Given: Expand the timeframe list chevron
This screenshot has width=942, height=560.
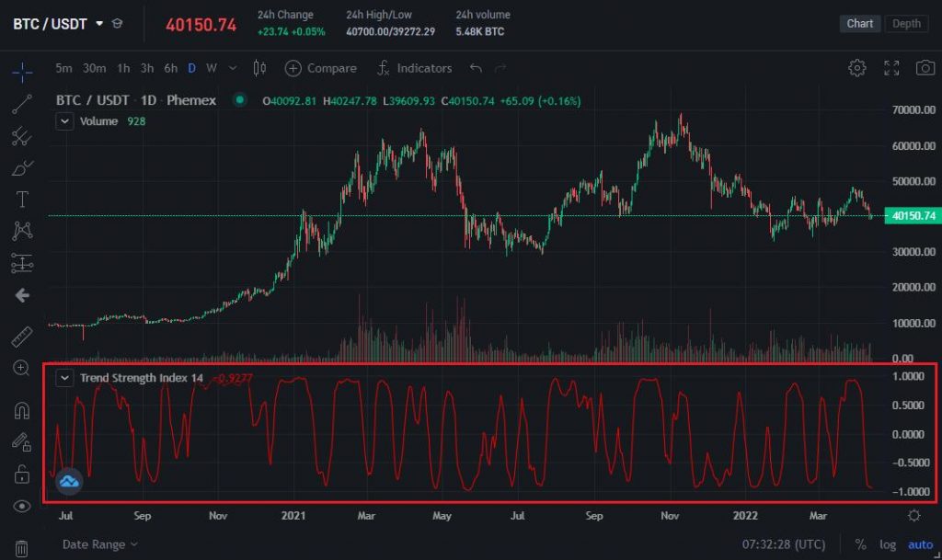Looking at the screenshot, I should [x=233, y=68].
